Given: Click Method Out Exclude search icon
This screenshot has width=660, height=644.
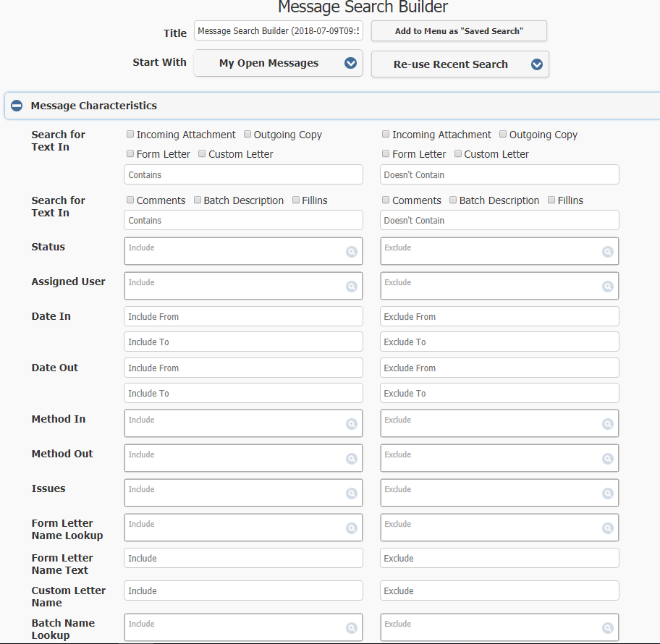Looking at the screenshot, I should coord(607,458).
